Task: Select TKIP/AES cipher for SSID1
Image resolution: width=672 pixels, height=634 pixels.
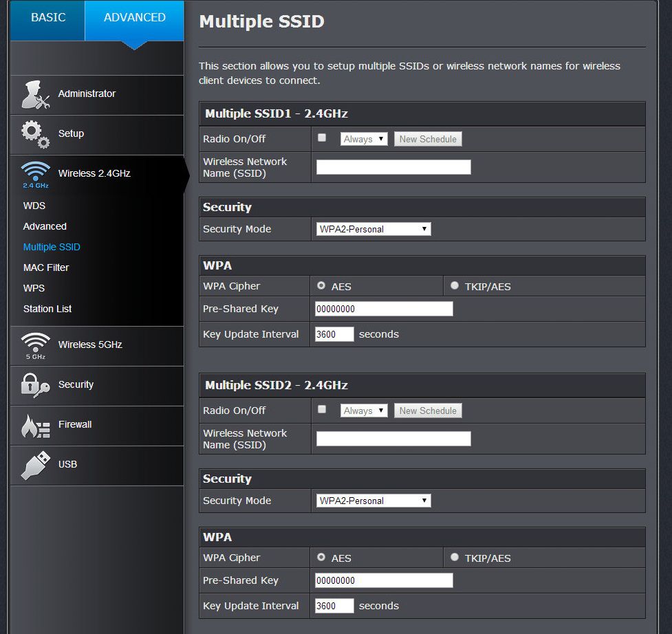Action: point(454,286)
